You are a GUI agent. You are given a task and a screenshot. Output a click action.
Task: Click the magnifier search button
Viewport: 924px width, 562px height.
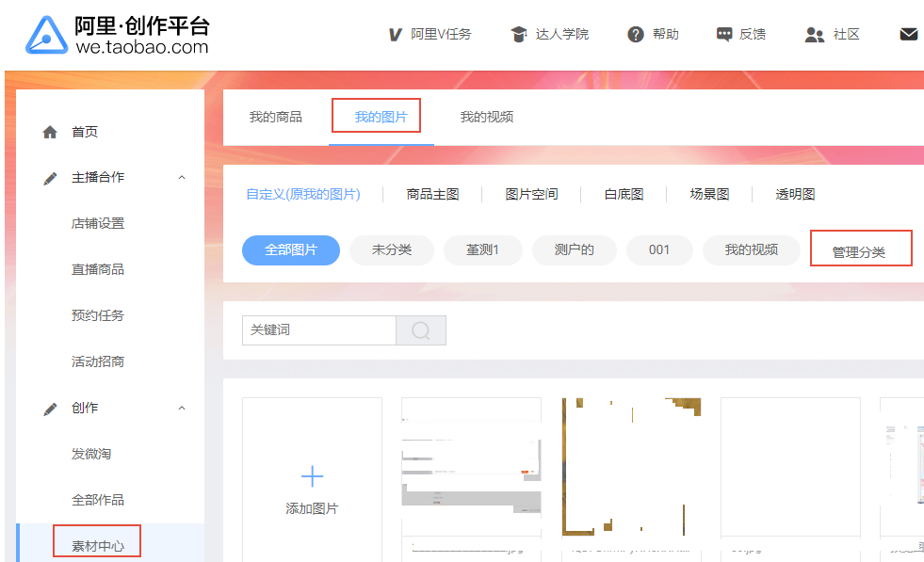421,329
